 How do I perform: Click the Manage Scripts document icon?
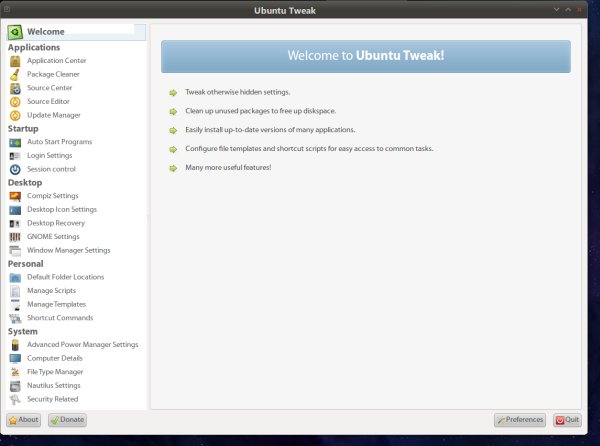coord(15,291)
